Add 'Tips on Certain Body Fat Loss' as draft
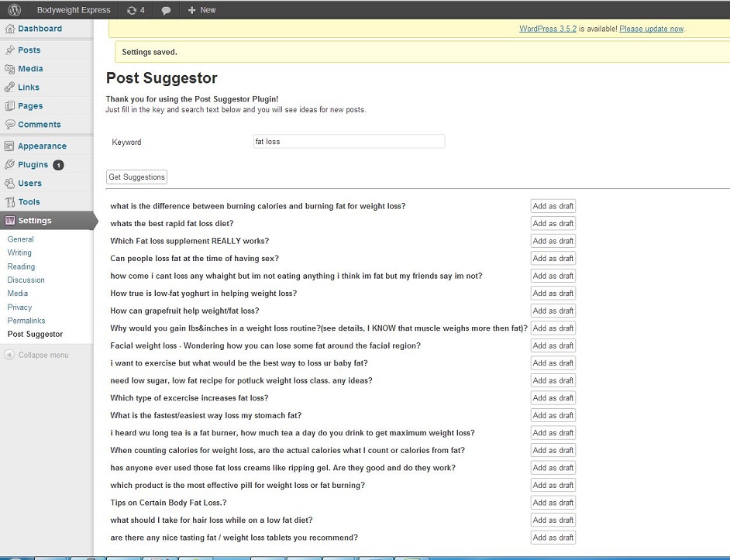Viewport: 730px width, 560px height. pos(553,503)
